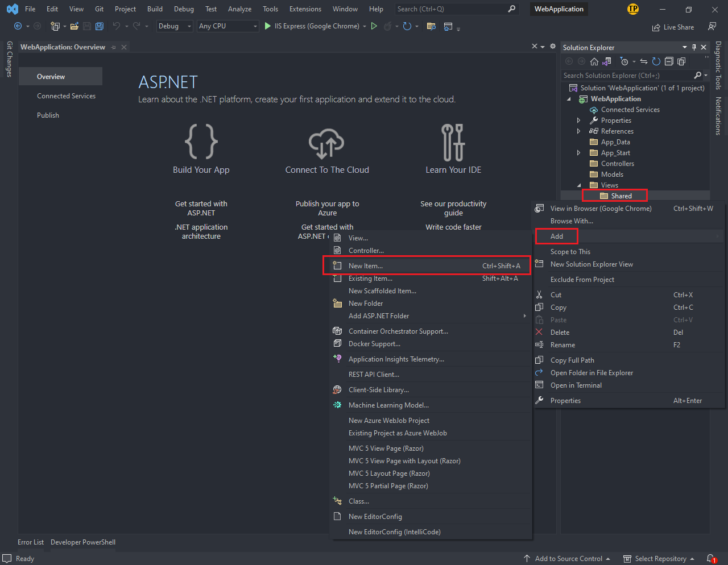Viewport: 728px width, 565px height.
Task: Click the TP account avatar
Action: pos(633,9)
